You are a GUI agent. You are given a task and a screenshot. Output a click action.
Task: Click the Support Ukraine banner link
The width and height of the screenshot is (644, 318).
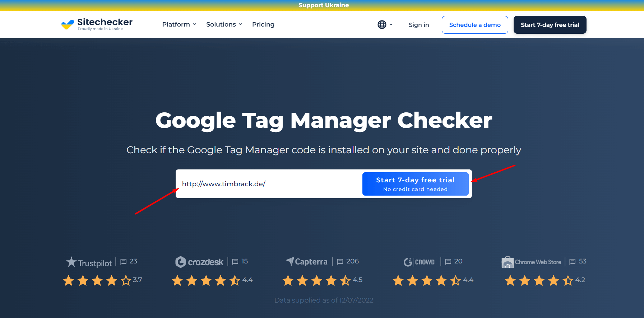(324, 5)
